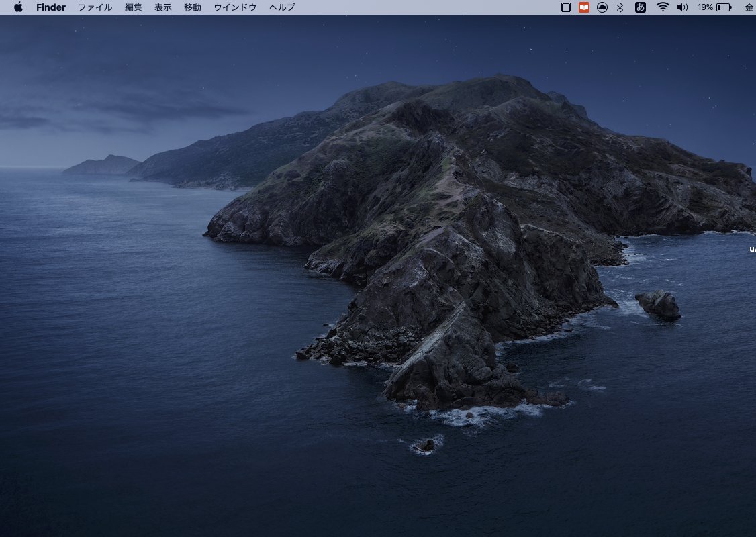The image size is (756, 537).
Task: Select the partially visible desktop item label
Action: pyautogui.click(x=752, y=250)
